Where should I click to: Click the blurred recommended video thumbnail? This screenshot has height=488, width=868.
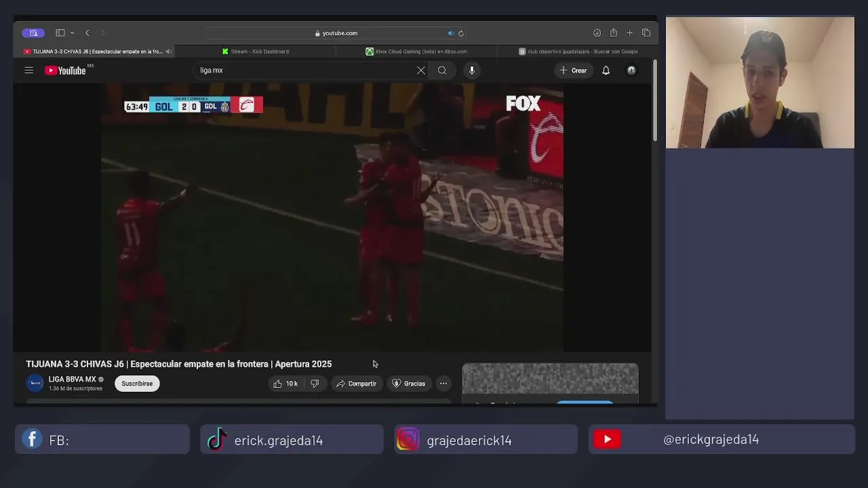[550, 379]
